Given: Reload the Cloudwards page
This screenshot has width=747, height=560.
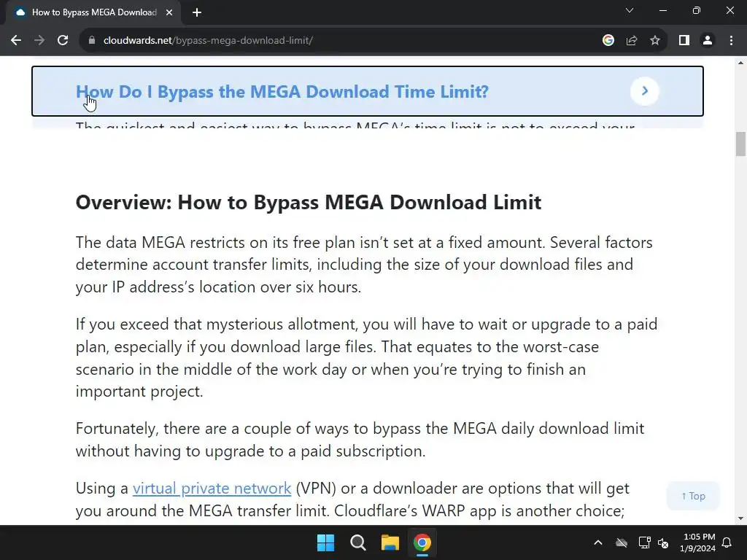Looking at the screenshot, I should (x=63, y=41).
